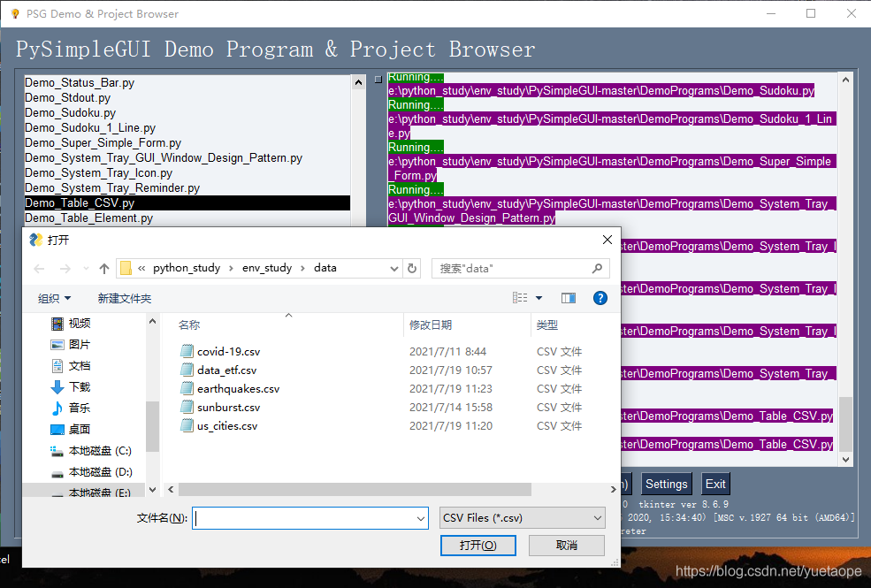Select Demo_Status_Bar.py in demo list

(x=80, y=83)
